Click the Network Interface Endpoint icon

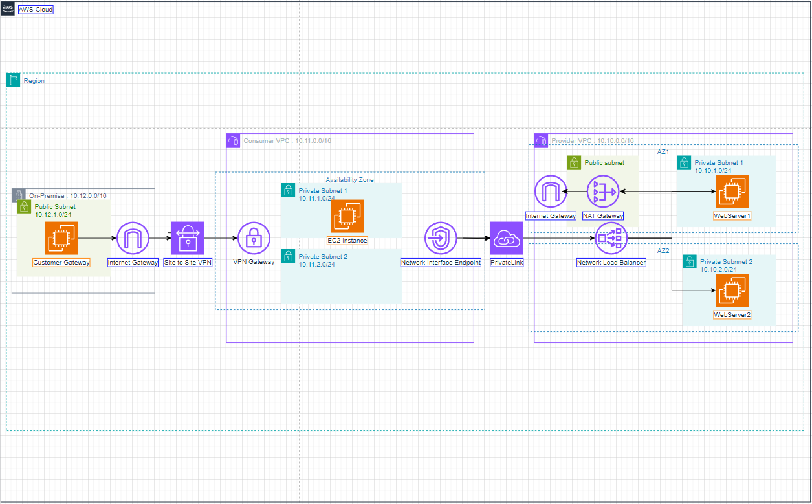point(441,238)
